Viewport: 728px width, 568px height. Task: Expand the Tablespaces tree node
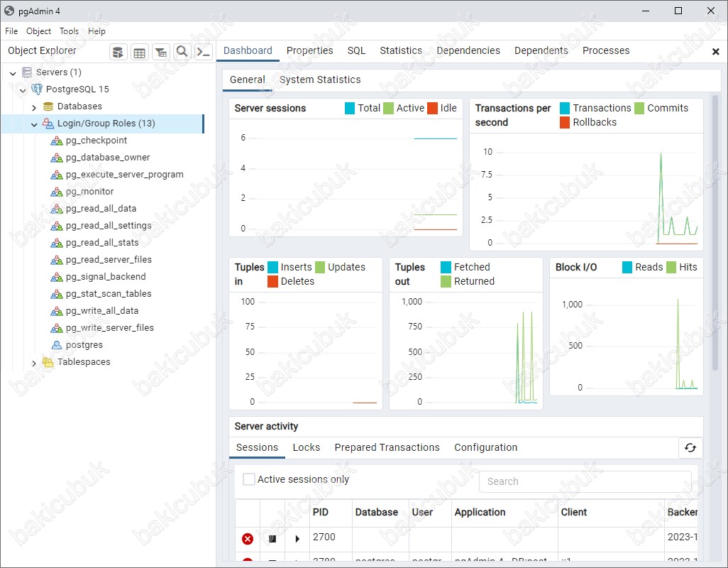pos(34,364)
